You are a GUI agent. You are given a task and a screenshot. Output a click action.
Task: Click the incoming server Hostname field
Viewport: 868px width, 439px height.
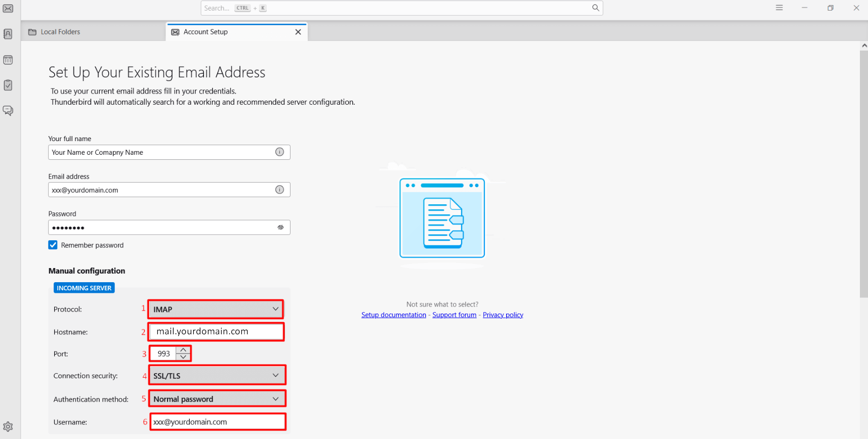[216, 332]
